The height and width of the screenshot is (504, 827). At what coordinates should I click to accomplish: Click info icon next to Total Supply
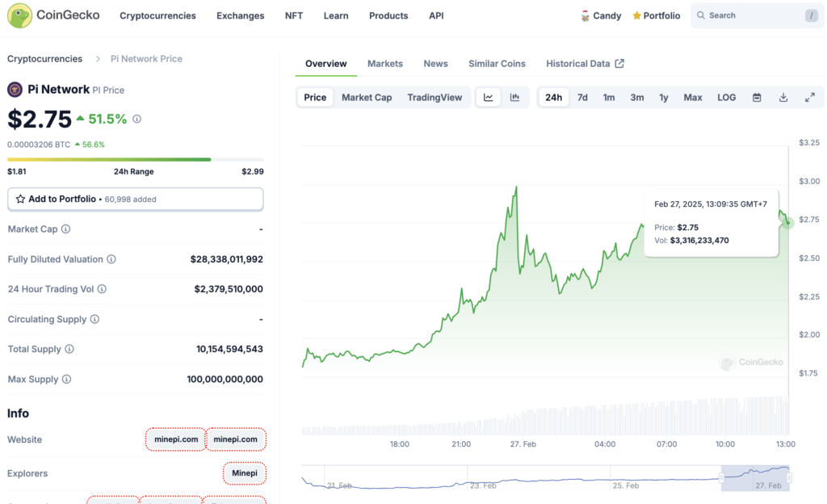(69, 349)
